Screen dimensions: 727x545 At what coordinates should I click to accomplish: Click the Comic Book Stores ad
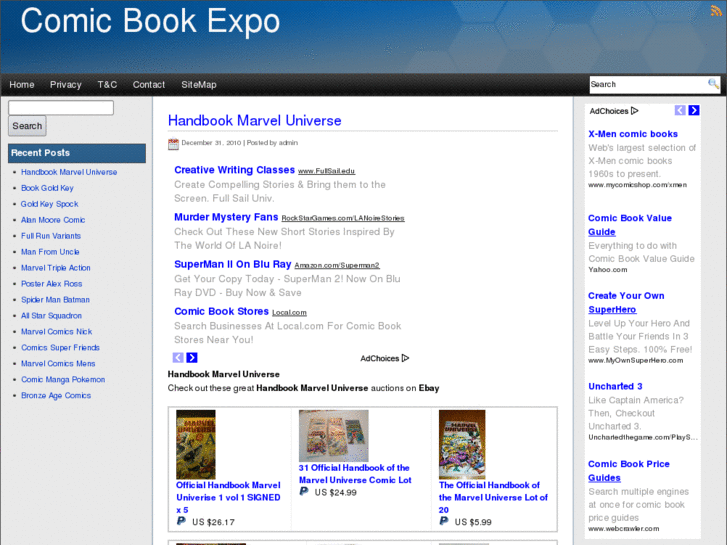click(222, 311)
